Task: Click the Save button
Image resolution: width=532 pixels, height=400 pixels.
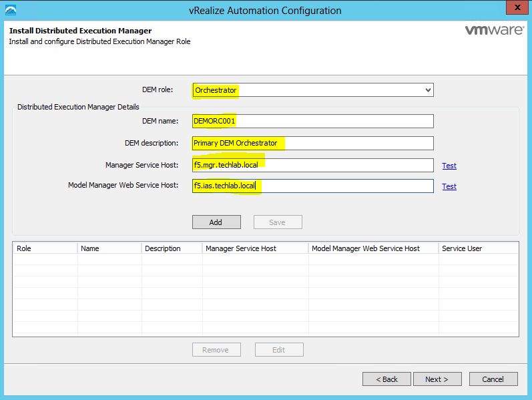Action: coord(278,222)
